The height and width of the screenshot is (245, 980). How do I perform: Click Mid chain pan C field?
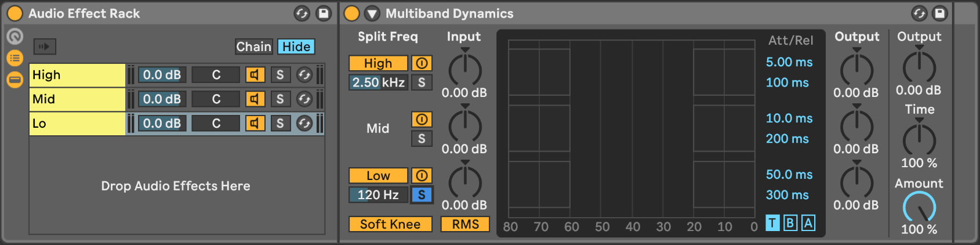click(x=216, y=99)
